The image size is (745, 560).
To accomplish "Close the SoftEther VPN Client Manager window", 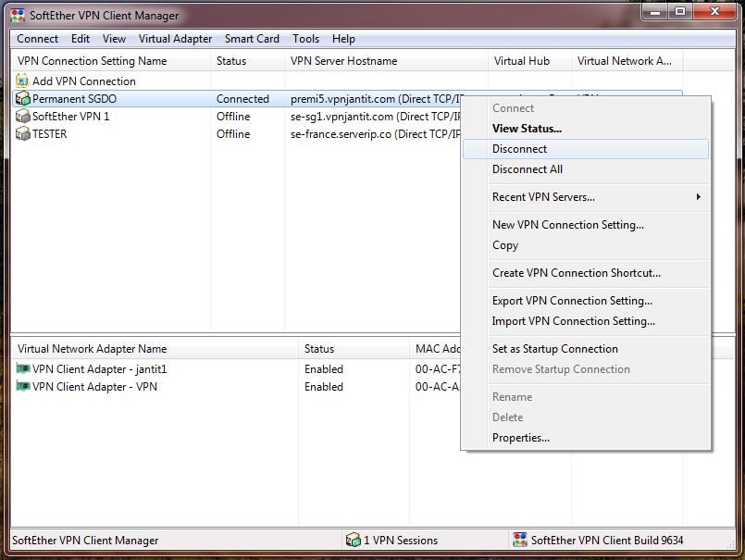I will pyautogui.click(x=715, y=11).
